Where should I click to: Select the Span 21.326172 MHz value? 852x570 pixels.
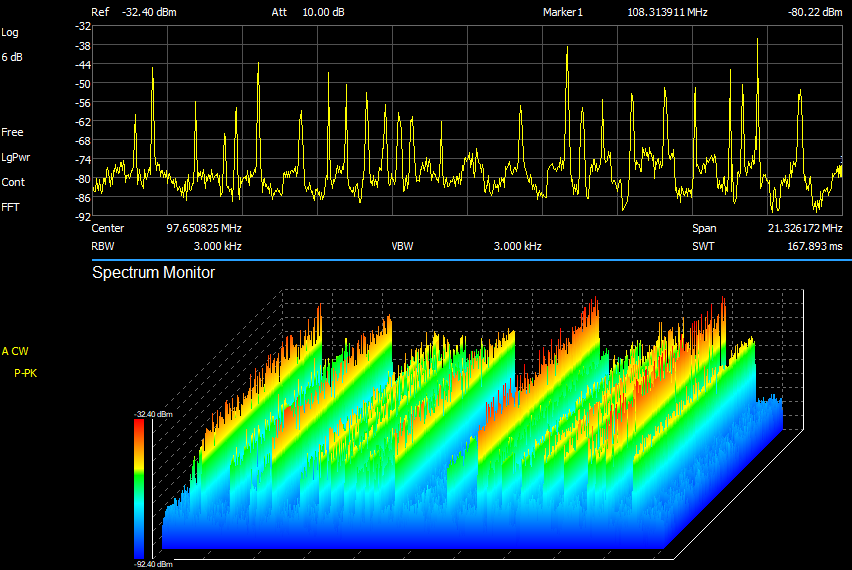click(805, 228)
